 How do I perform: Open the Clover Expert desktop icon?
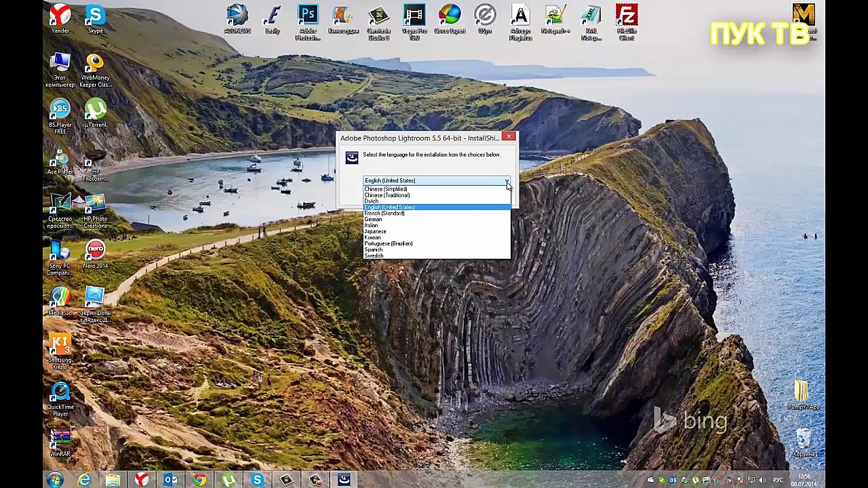point(450,19)
